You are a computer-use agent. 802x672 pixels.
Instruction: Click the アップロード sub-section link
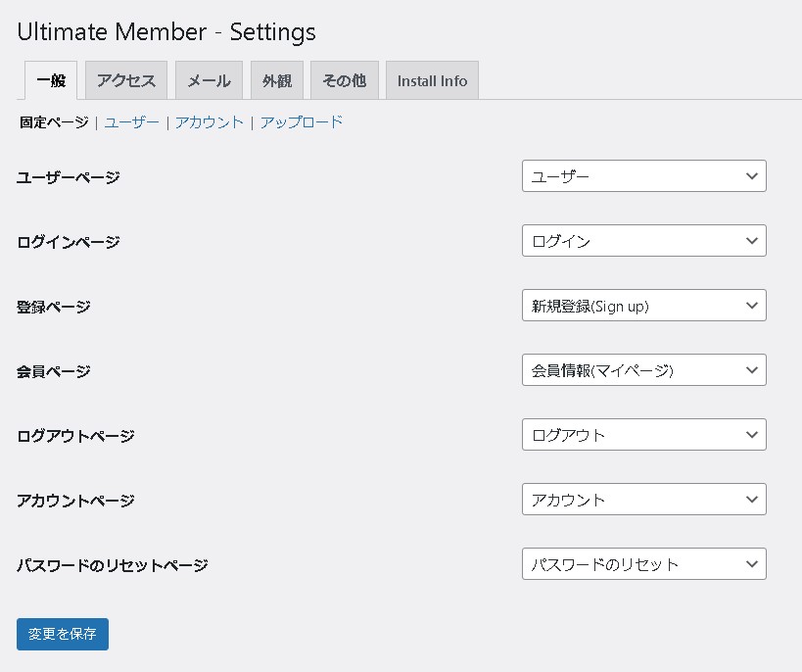(x=302, y=122)
